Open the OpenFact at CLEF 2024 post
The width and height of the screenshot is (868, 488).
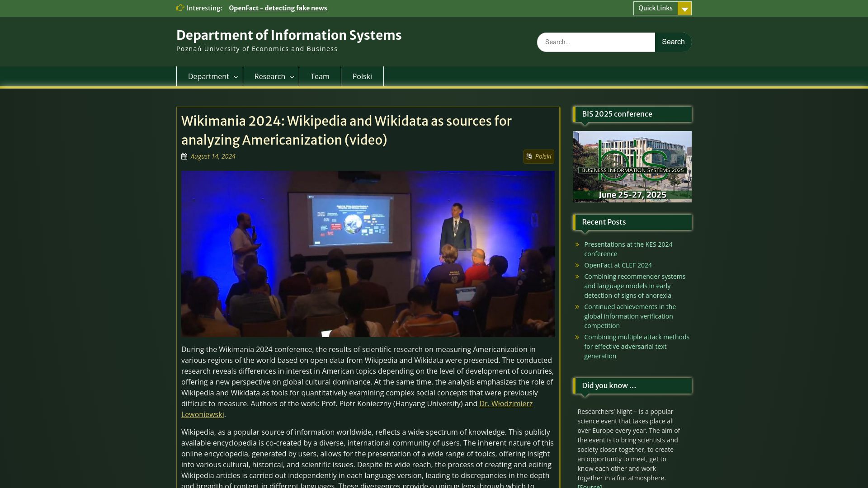click(x=618, y=265)
